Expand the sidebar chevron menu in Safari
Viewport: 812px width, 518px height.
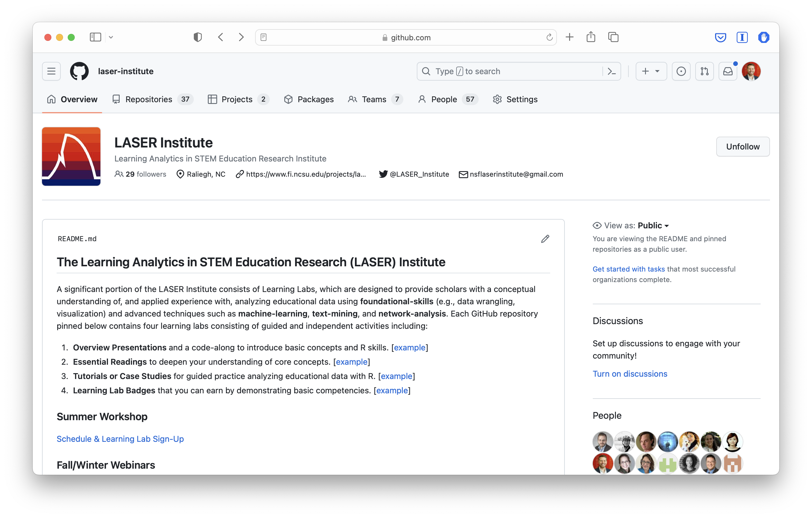click(x=111, y=37)
